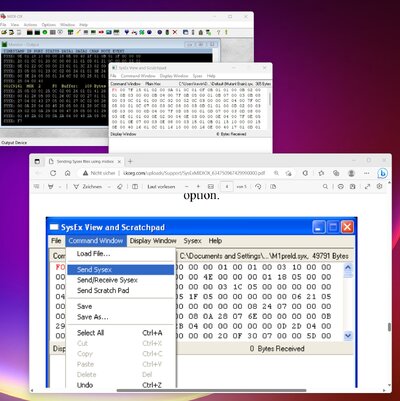Close the Sending Sysex files browser tab

pyautogui.click(x=119, y=162)
